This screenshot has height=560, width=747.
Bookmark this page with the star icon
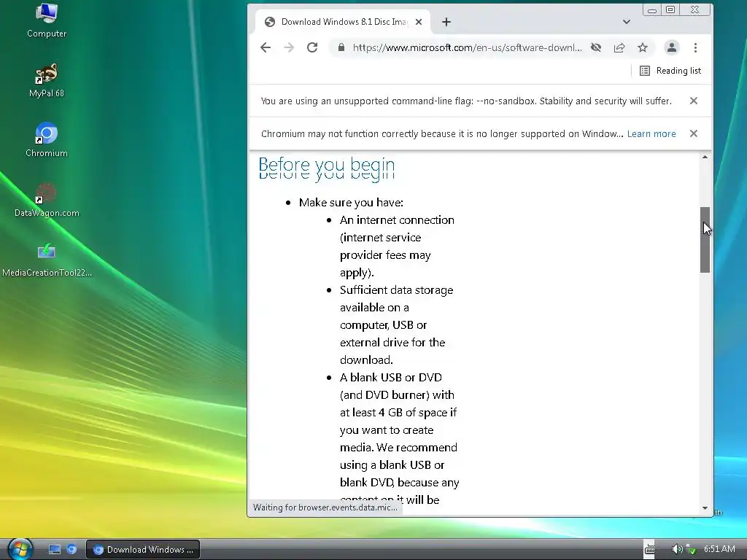pyautogui.click(x=643, y=47)
